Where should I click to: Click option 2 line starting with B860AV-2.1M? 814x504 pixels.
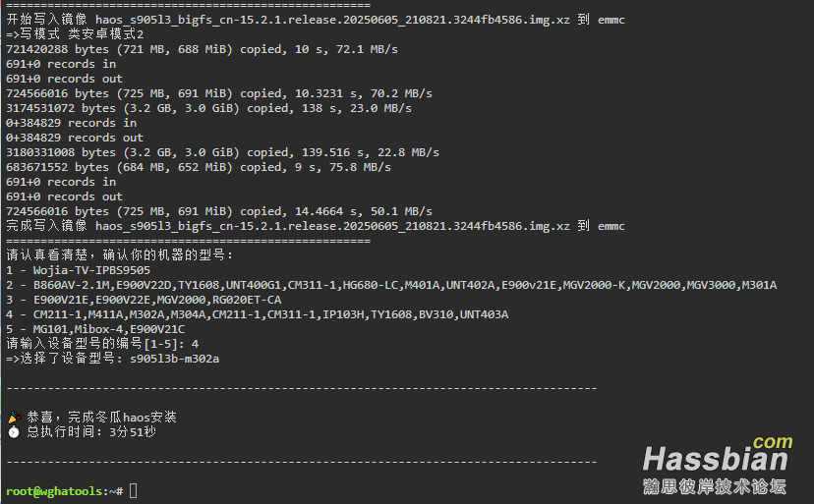coord(391,285)
